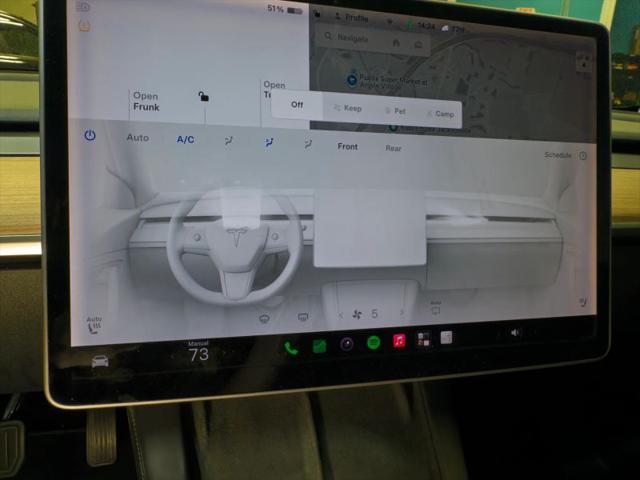Tap the volume speaker icon
Image resolution: width=640 pixels, height=480 pixels.
pyautogui.click(x=515, y=333)
